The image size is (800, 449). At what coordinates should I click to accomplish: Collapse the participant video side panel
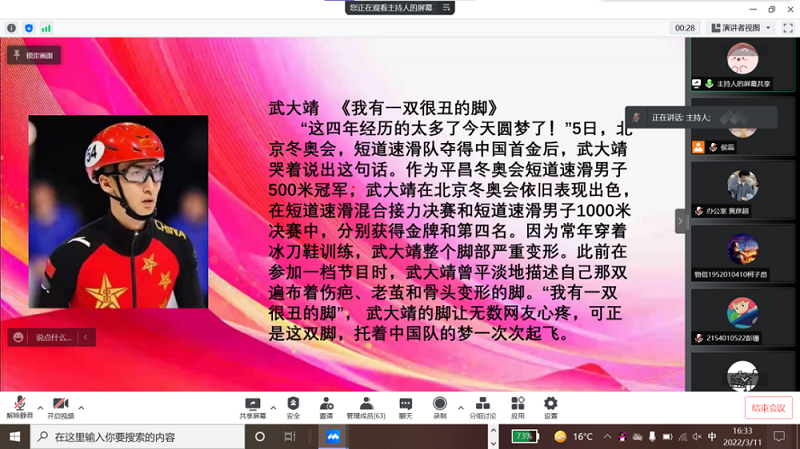pos(681,220)
